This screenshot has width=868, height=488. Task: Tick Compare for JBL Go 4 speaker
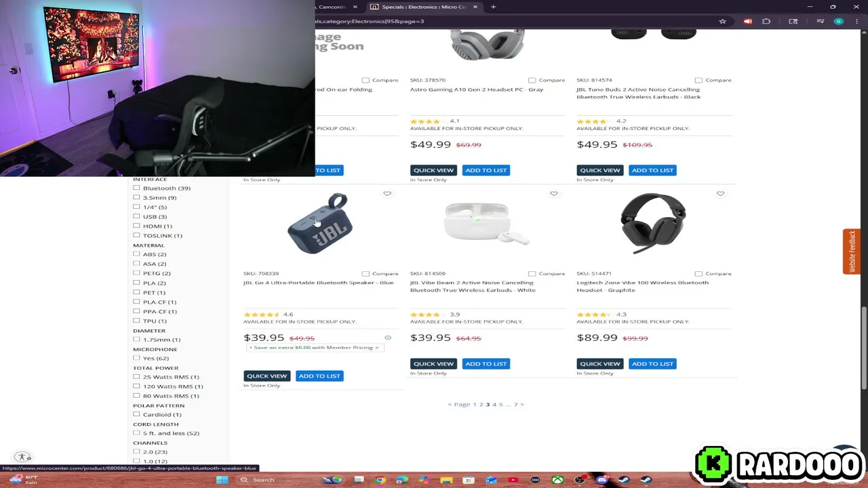(x=366, y=274)
